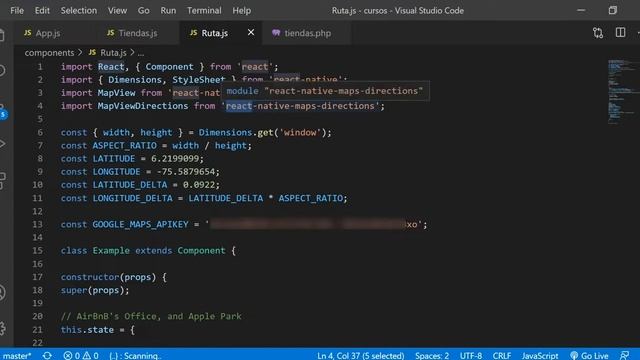Open the File menu
Image resolution: width=640 pixels, height=360 pixels.
[17, 11]
